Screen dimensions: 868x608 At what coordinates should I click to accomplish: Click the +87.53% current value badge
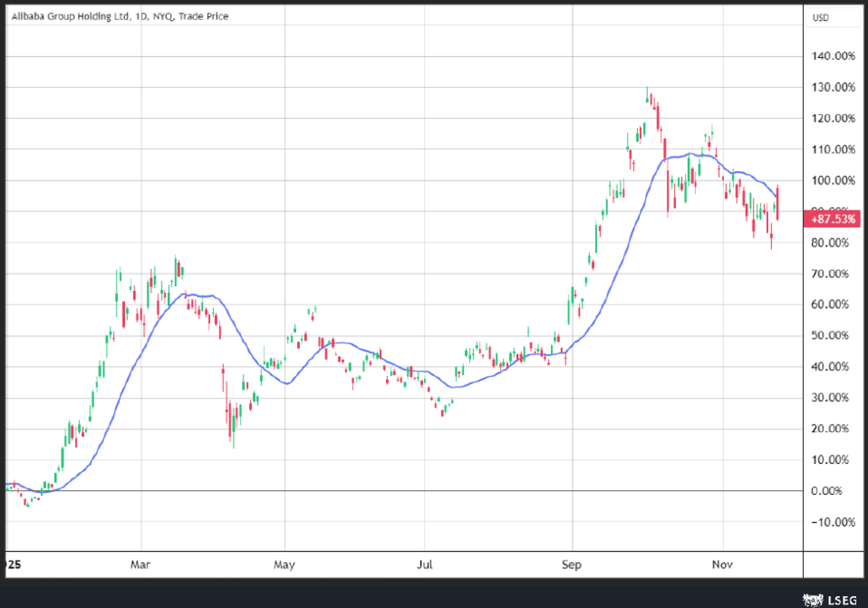[x=833, y=219]
